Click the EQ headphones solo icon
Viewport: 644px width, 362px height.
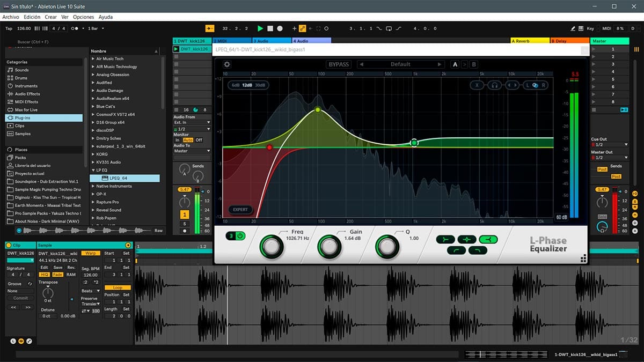point(494,85)
